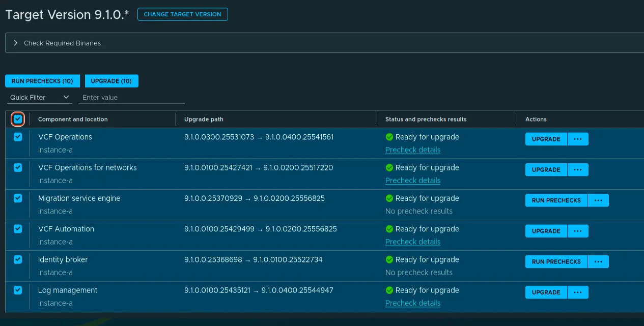Uncheck the Log management row checkbox
Image resolution: width=644 pixels, height=326 pixels.
point(18,290)
